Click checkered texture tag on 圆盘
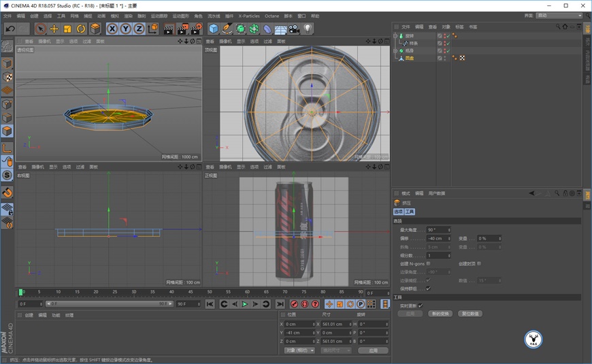The image size is (592, 364). (x=462, y=58)
